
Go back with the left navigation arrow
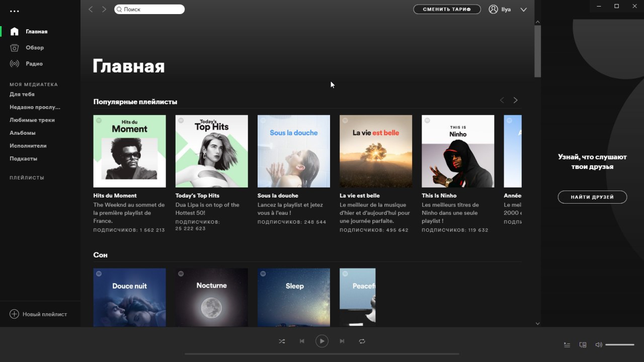pos(91,9)
